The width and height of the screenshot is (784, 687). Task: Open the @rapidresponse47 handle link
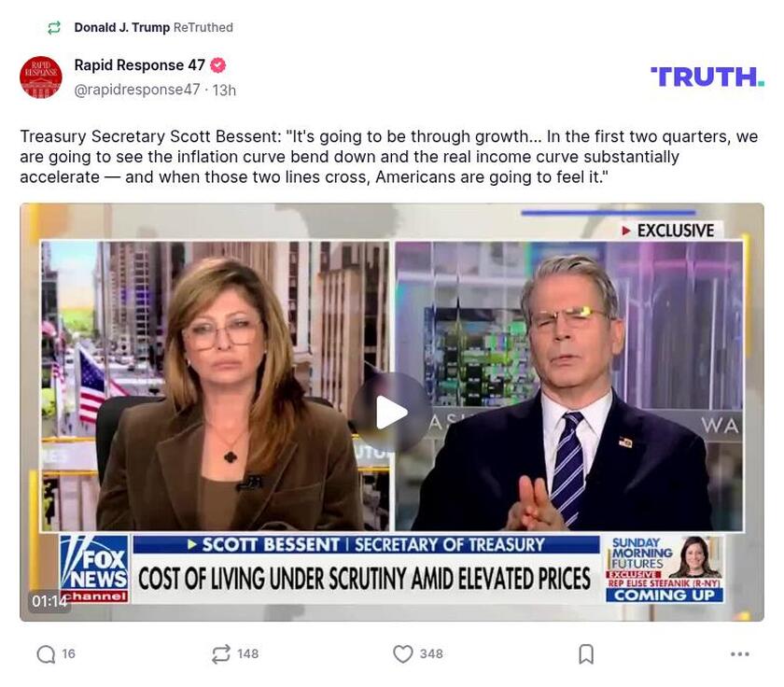(x=136, y=90)
